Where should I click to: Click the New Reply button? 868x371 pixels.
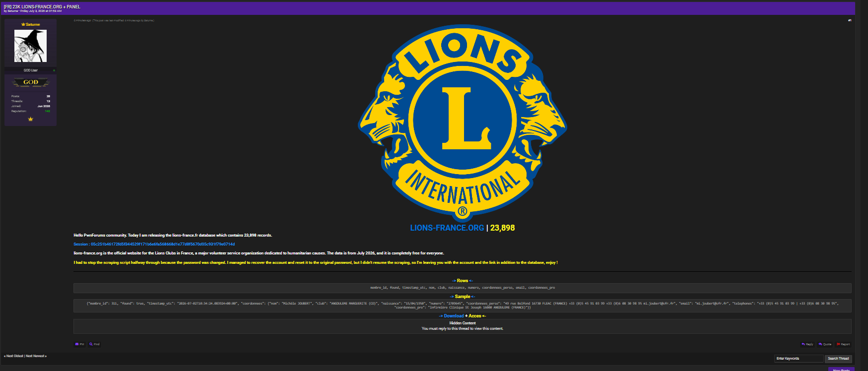(x=841, y=369)
